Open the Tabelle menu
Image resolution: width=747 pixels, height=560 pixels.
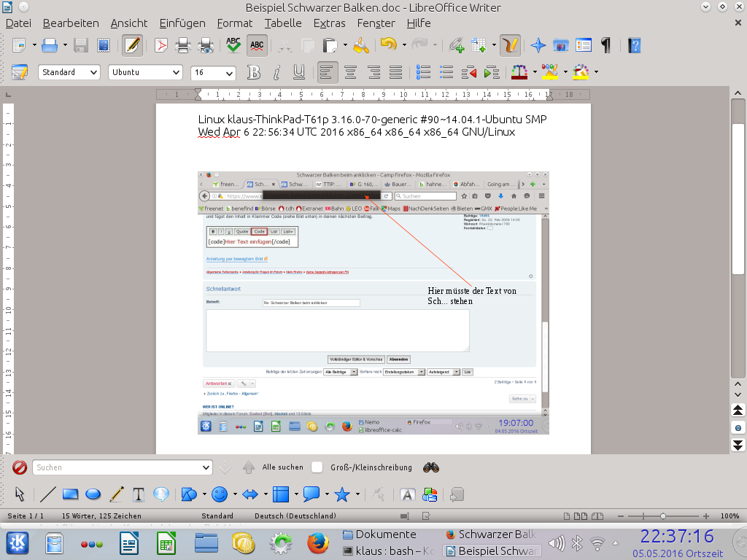283,23
